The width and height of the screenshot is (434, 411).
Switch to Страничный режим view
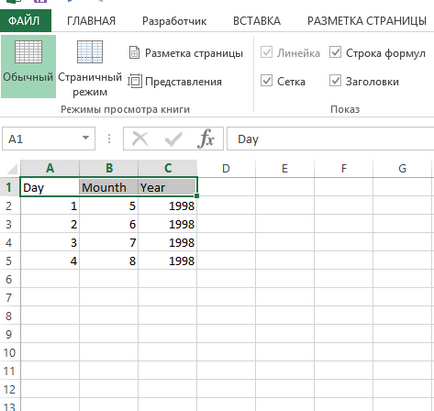point(90,68)
